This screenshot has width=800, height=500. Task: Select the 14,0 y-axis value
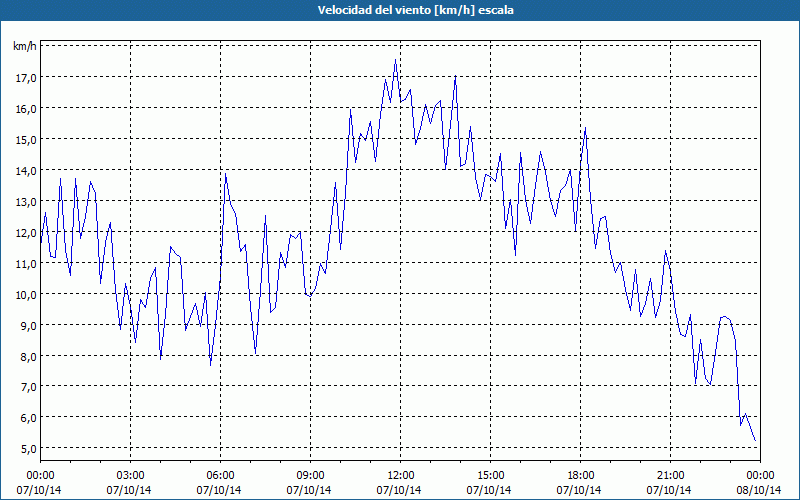tap(26, 171)
